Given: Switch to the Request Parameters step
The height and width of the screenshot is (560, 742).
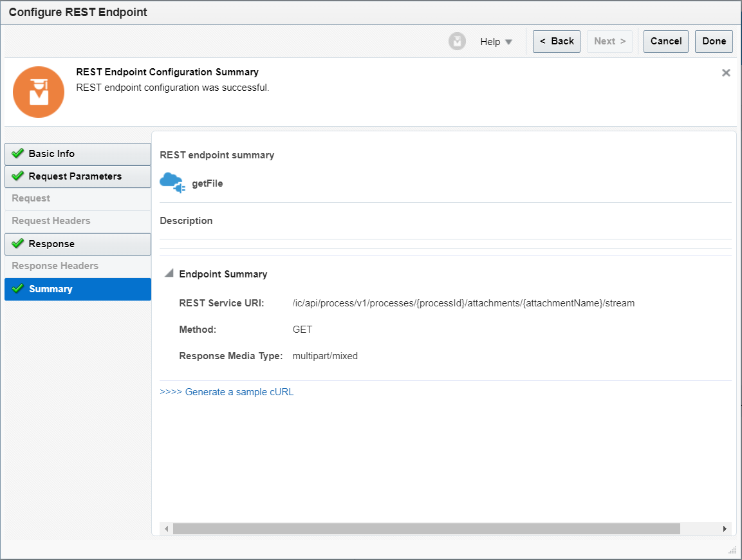Looking at the screenshot, I should pyautogui.click(x=75, y=176).
